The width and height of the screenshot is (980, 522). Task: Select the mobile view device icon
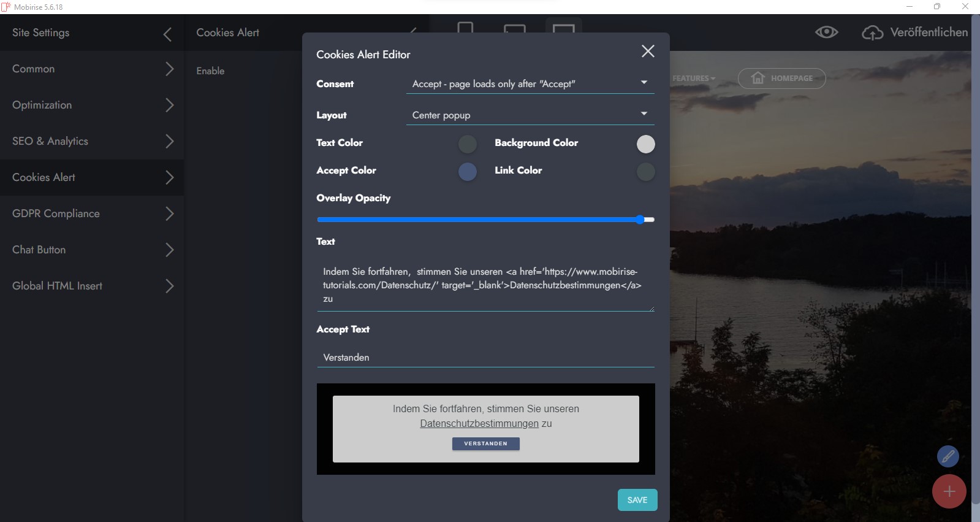coord(465,28)
